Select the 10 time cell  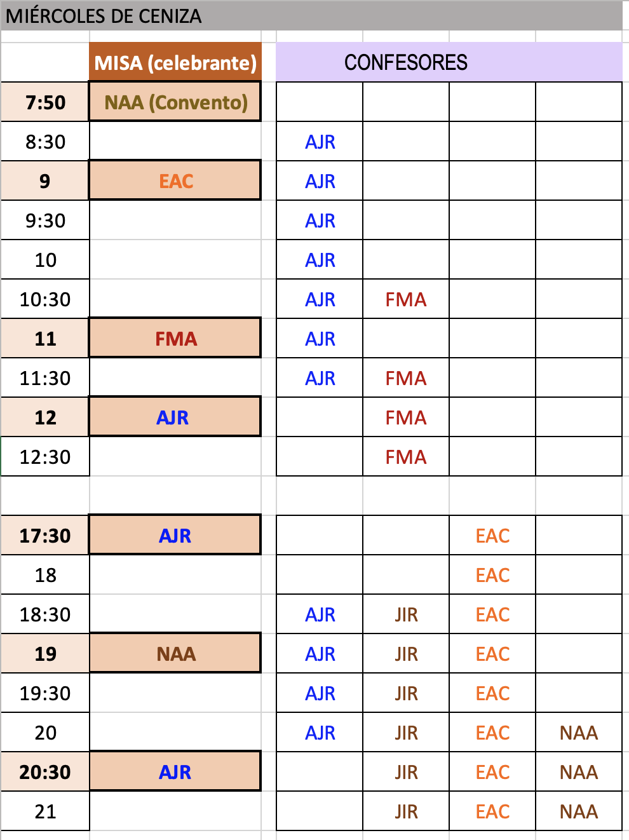(x=45, y=260)
